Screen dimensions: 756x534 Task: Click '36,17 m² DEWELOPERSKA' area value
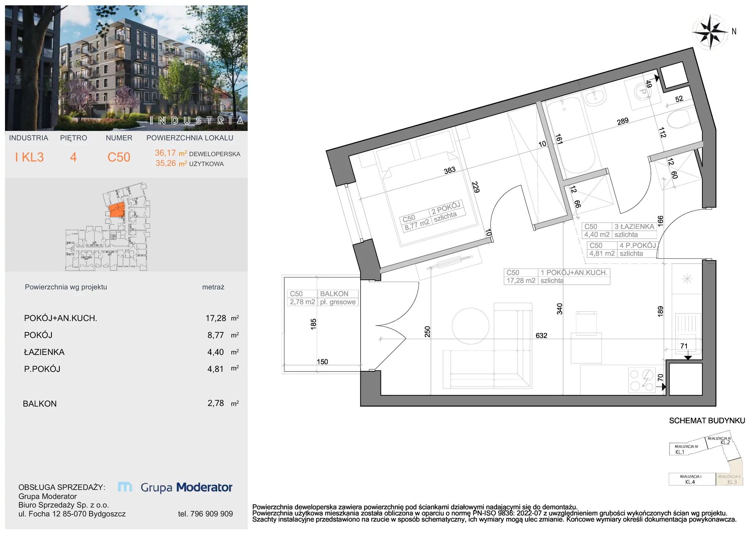(x=197, y=153)
